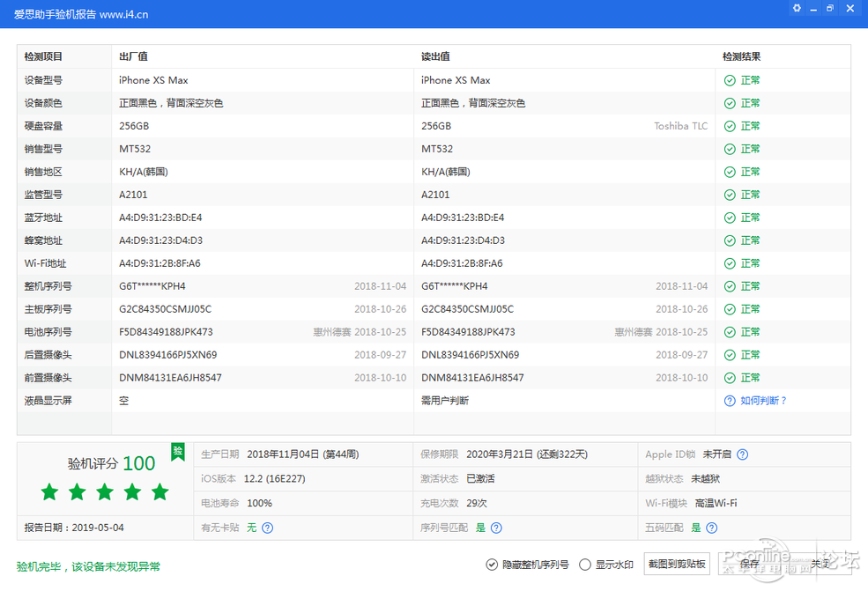Click green check icon in 蜂窝地址 row
This screenshot has height=591, width=868.
(x=730, y=240)
